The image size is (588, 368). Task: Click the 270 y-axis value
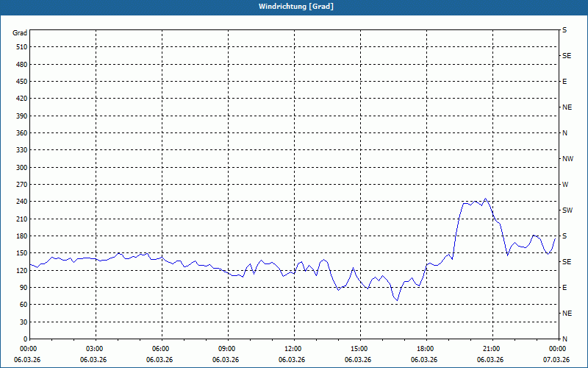[22, 185]
